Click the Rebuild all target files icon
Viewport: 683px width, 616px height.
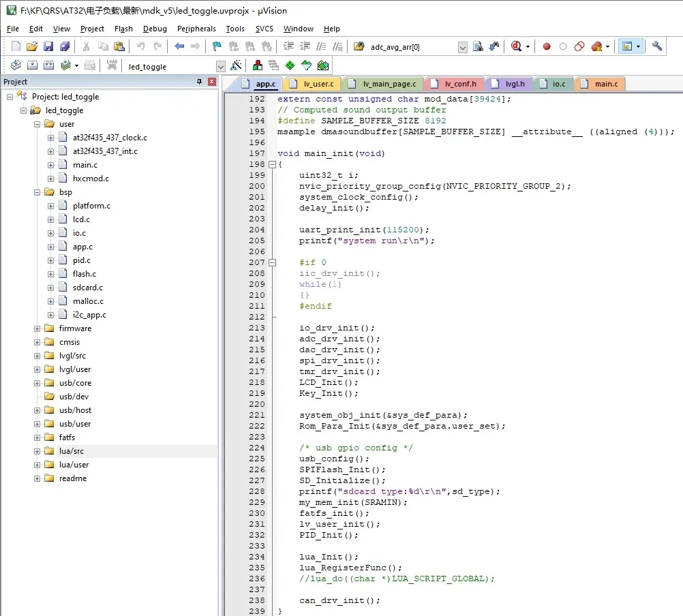tap(49, 65)
